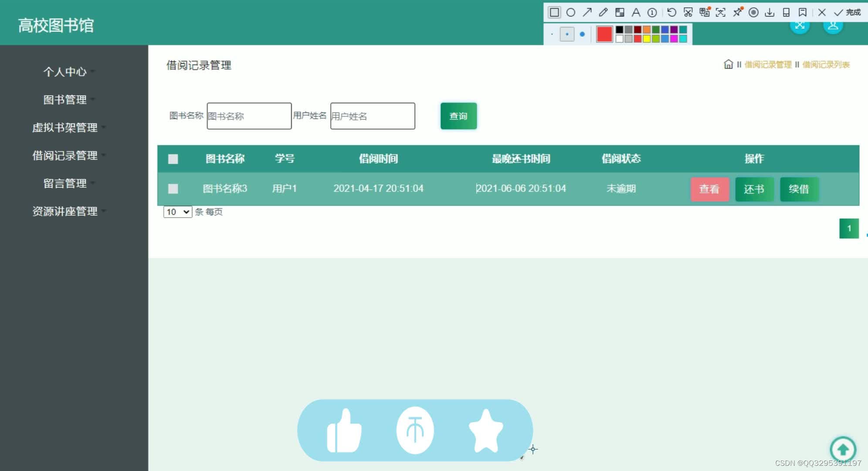This screenshot has height=471, width=868.
Task: Click the home icon in breadcrumb
Action: click(x=728, y=65)
